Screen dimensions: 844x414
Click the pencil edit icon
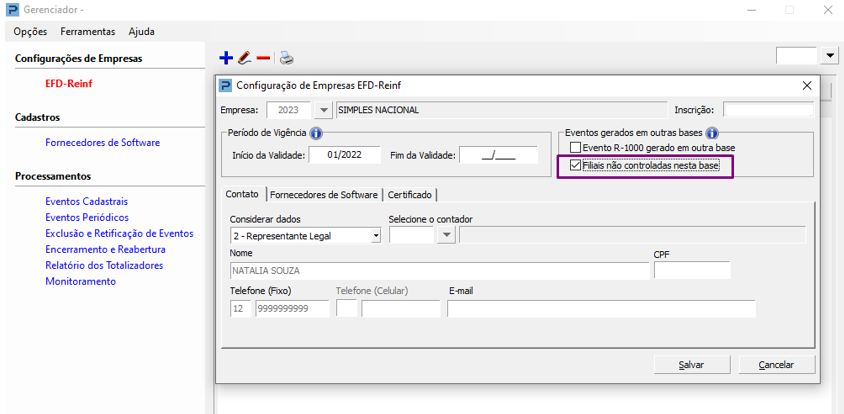tap(244, 58)
